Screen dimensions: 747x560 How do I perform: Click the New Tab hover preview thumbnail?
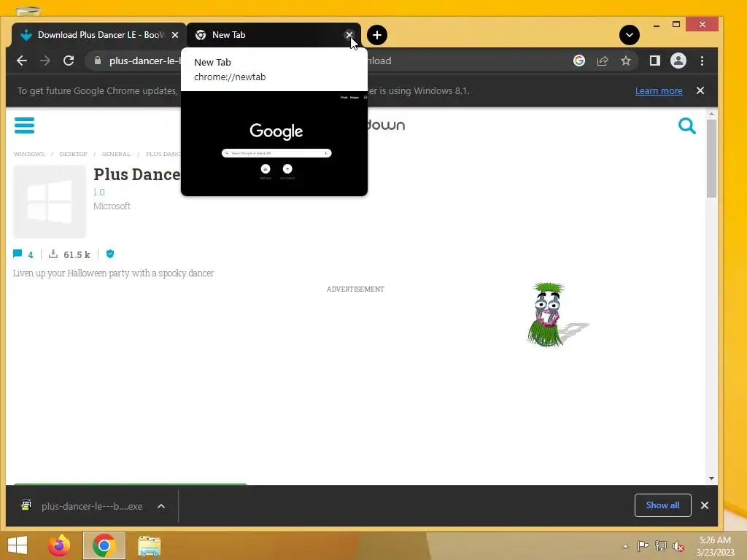tap(274, 144)
